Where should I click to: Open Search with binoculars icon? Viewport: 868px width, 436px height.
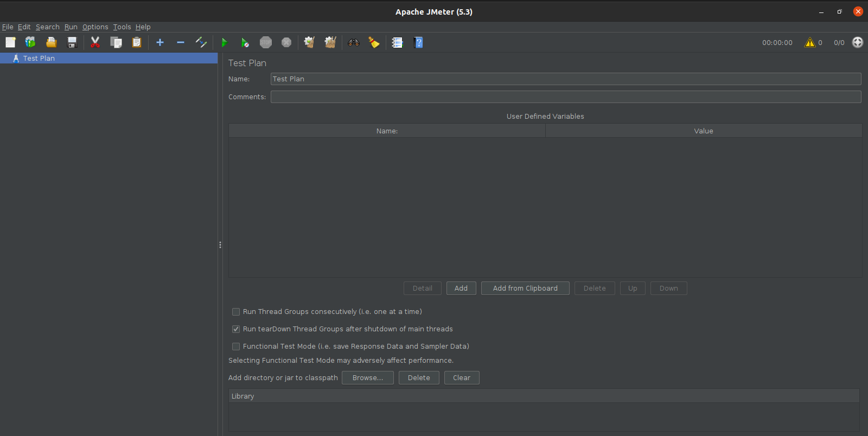point(354,42)
